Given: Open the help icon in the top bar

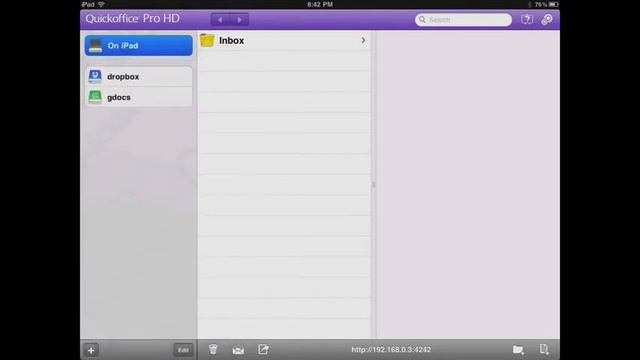Looking at the screenshot, I should tap(527, 19).
